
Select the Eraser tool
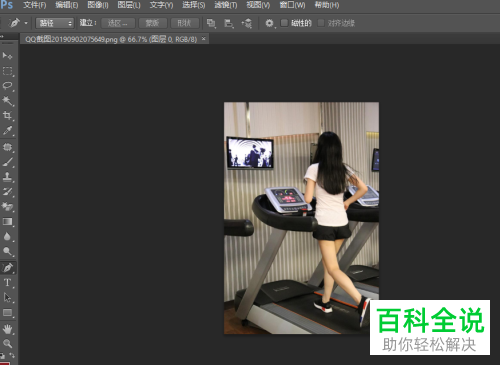(7, 207)
